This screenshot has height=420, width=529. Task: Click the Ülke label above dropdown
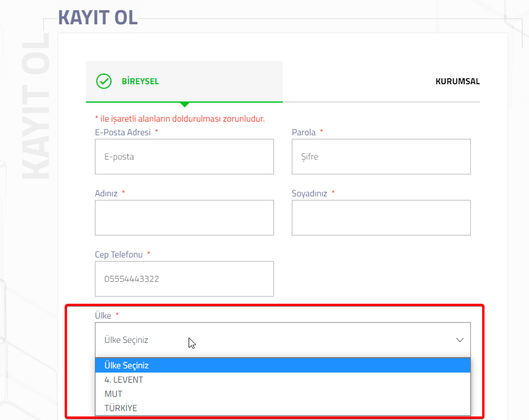(103, 316)
